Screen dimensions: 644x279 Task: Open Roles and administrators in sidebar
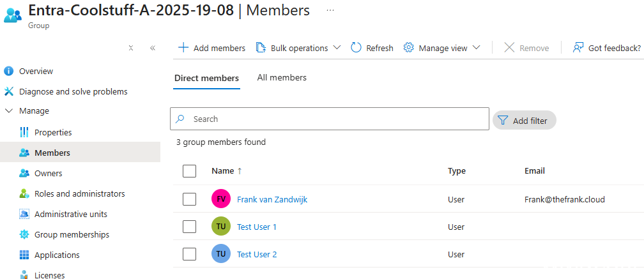79,193
